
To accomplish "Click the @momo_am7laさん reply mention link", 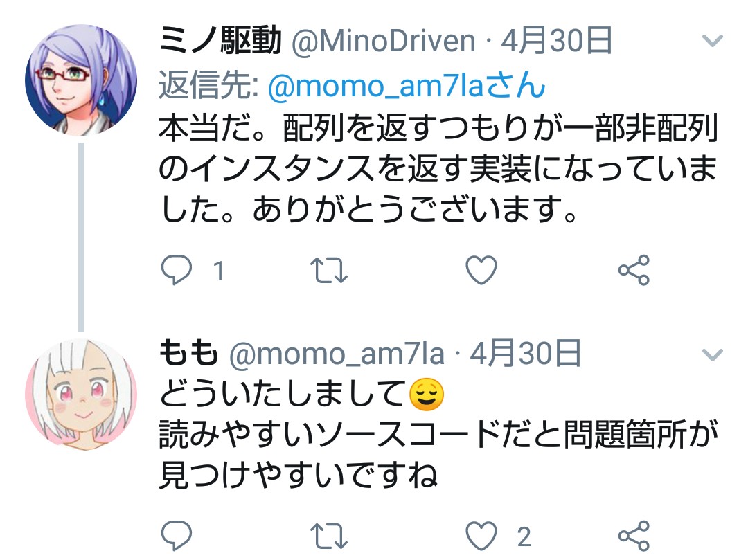I will 407,85.
